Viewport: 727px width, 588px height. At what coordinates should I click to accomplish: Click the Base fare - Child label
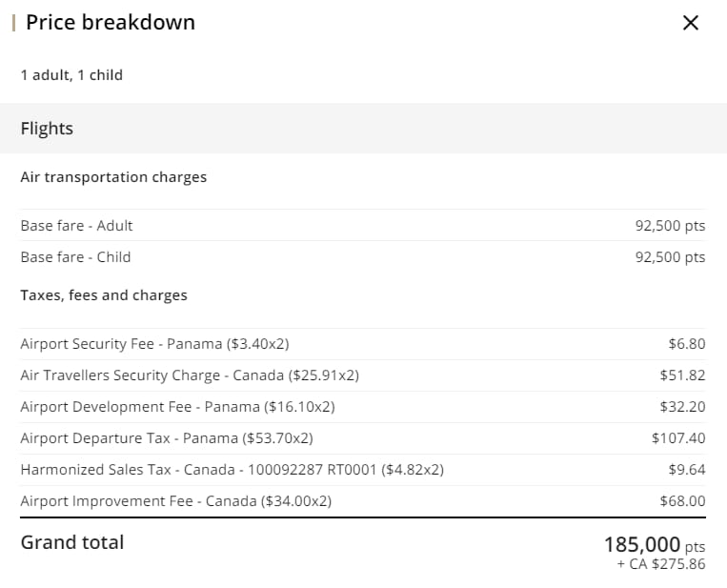click(75, 256)
